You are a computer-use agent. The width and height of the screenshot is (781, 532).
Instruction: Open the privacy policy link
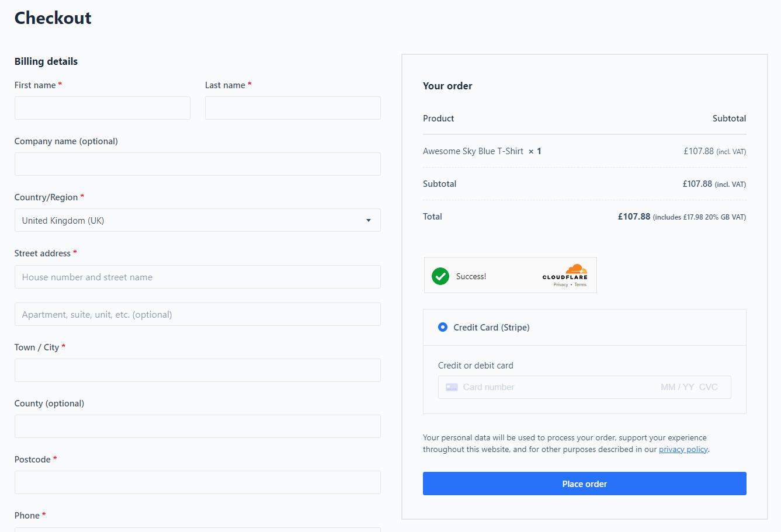(x=683, y=449)
